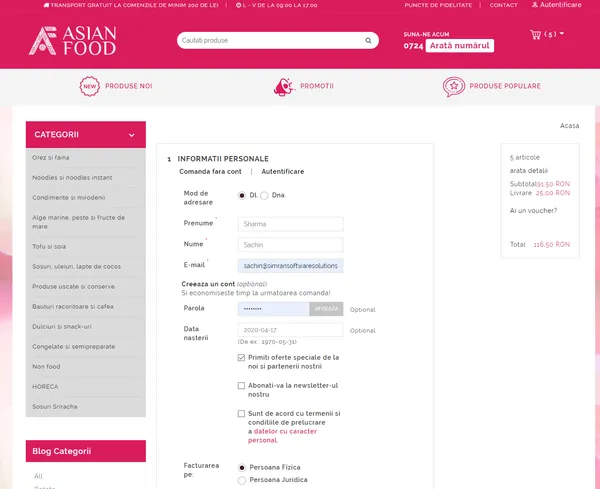This screenshot has height=489, width=600.
Task: Click the Arată numărul button
Action: pos(460,46)
